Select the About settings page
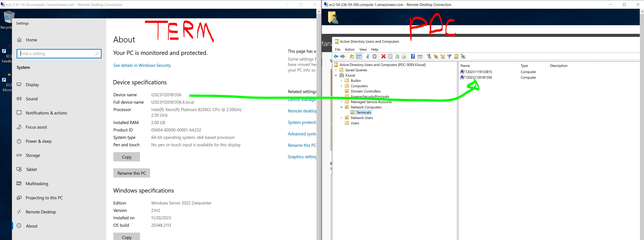This screenshot has width=644, height=240. 59,226
